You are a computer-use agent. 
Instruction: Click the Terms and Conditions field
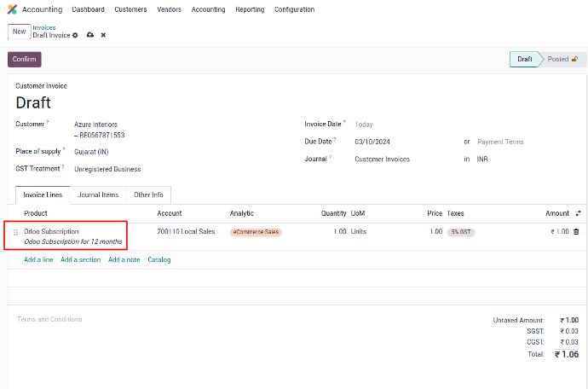pos(49,320)
